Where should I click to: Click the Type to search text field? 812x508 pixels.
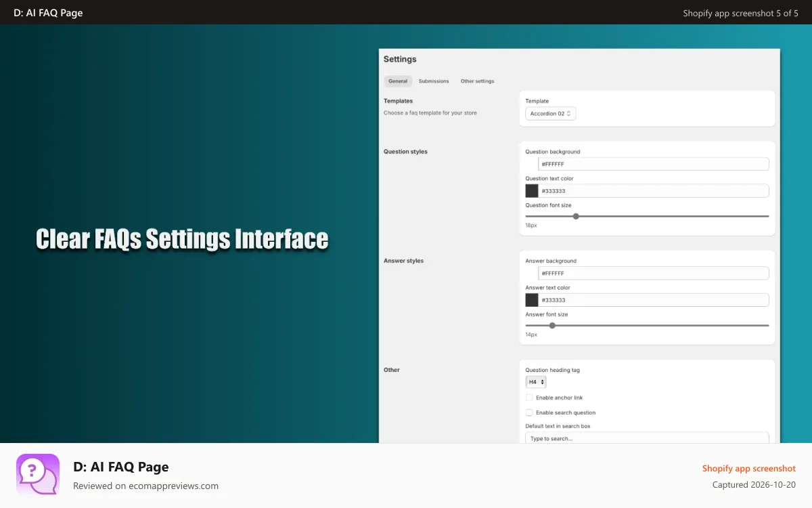[647, 438]
